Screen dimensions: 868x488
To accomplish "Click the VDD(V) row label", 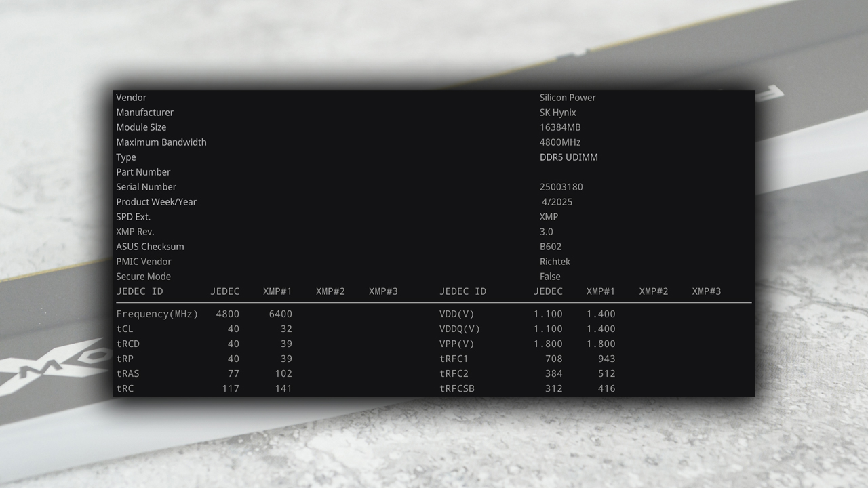I will pyautogui.click(x=457, y=314).
